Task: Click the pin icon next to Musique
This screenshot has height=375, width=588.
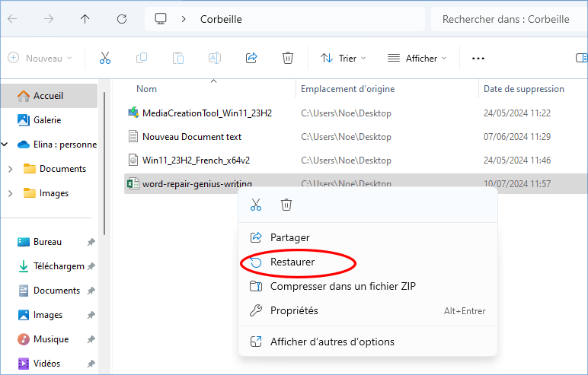Action: 91,339
